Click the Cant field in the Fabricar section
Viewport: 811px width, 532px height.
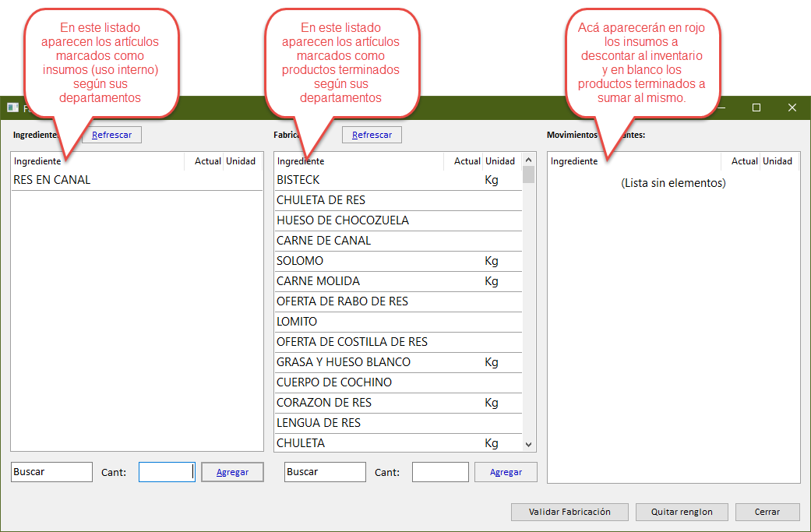(x=440, y=471)
